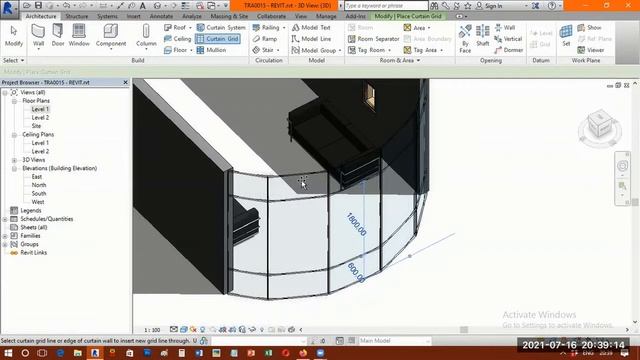
Task: Open the Select panel dropdown
Action: point(13,60)
